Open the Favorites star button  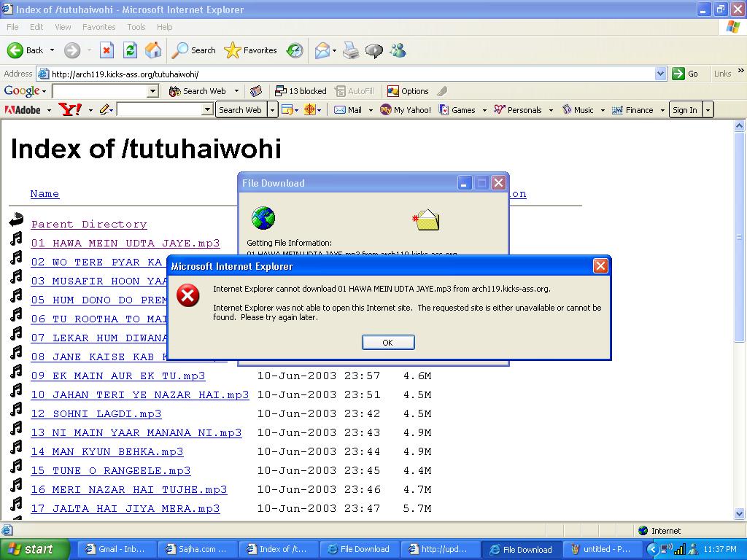coord(251,50)
